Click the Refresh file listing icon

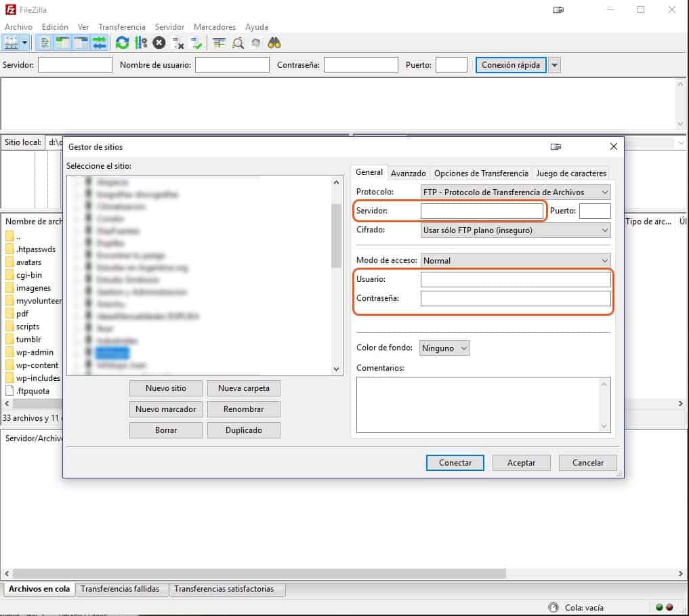click(x=122, y=42)
